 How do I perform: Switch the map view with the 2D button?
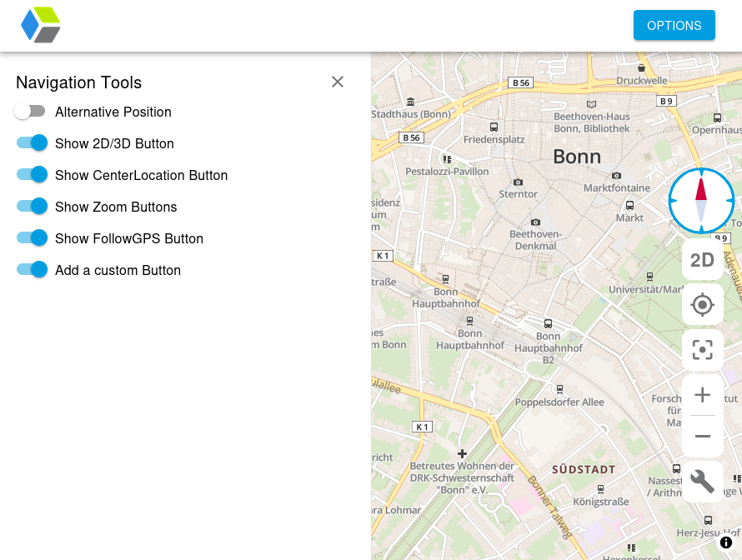click(702, 260)
